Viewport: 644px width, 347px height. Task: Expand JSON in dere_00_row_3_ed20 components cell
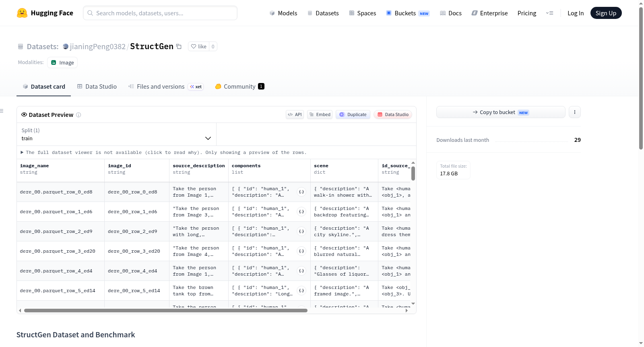[301, 251]
